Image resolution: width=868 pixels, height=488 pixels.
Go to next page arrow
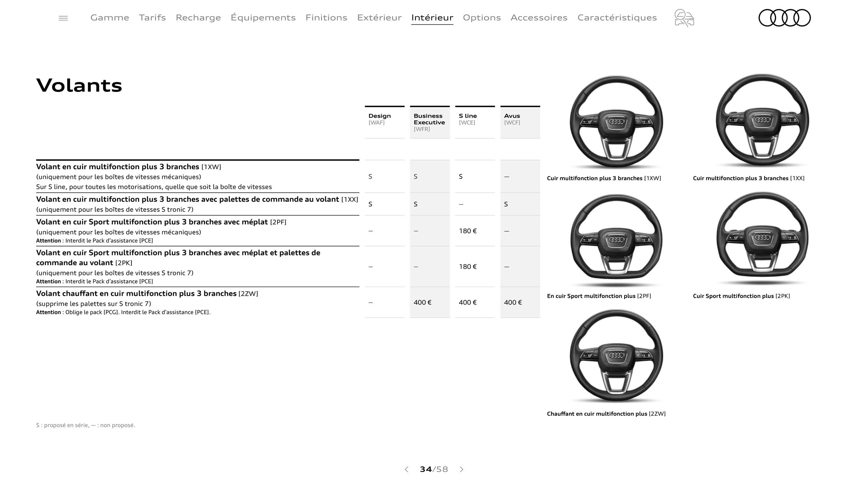461,469
